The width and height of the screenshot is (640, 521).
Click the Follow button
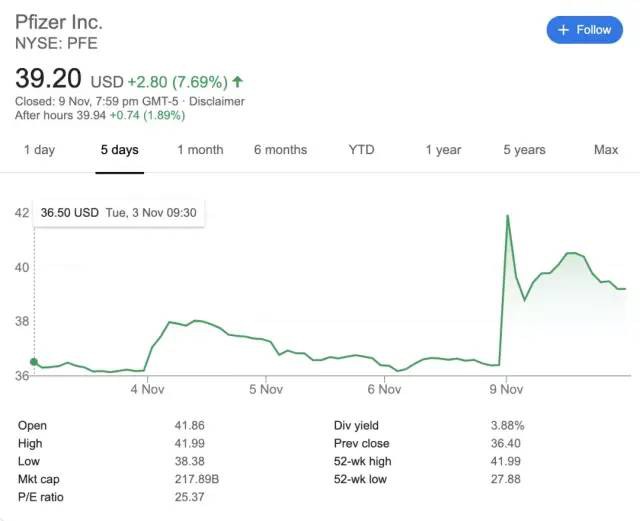584,30
